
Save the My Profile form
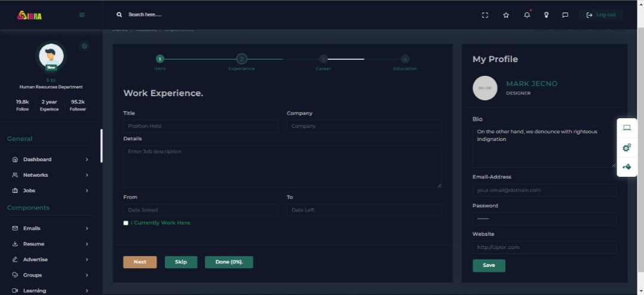click(x=489, y=265)
